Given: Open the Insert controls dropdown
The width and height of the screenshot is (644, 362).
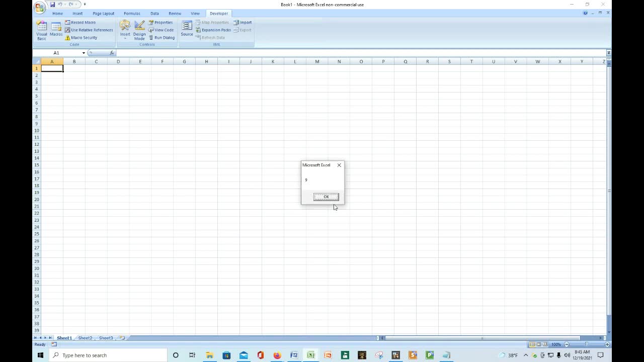Looking at the screenshot, I should coord(125,31).
